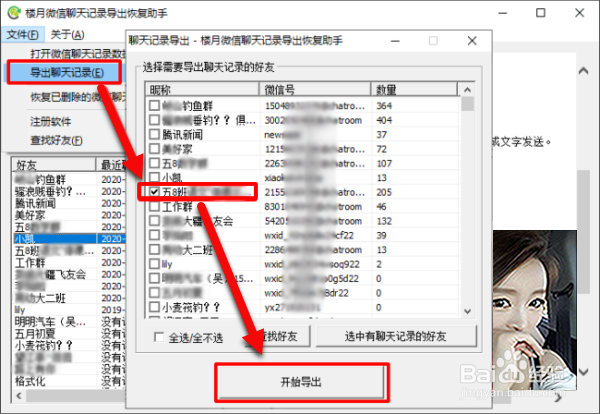Click the 选中有聊天记录的好友 button
The image size is (600, 414).
[x=396, y=336]
